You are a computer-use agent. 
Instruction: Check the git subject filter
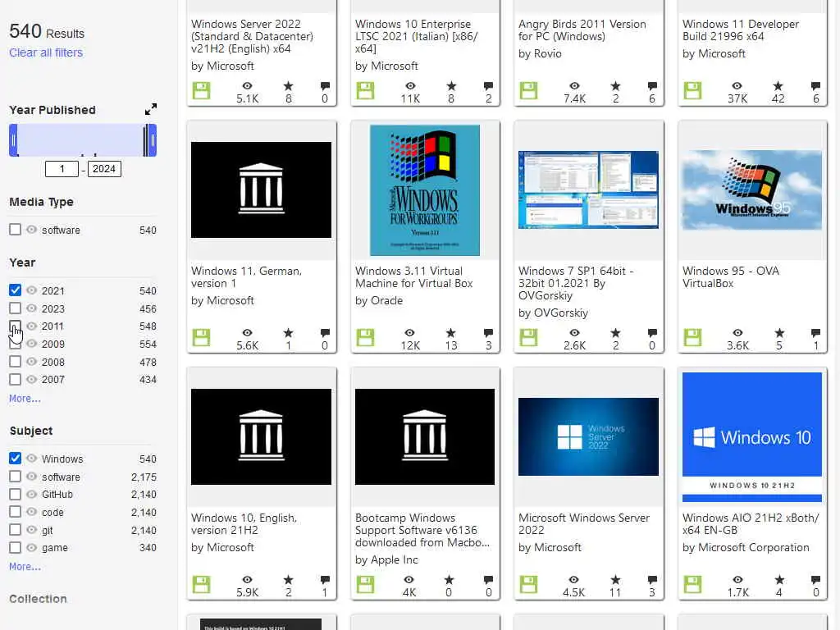15,530
